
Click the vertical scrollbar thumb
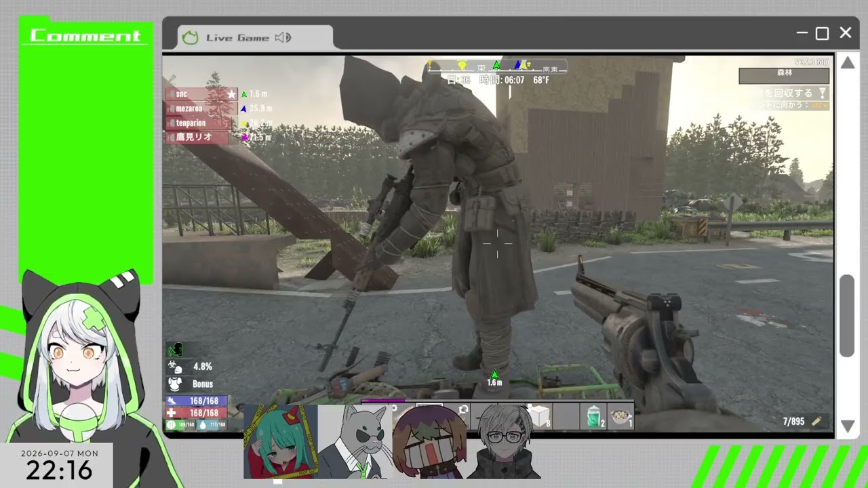coord(847,316)
